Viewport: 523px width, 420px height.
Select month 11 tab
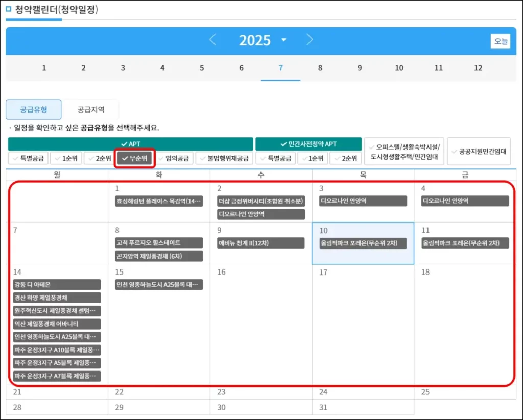pyautogui.click(x=439, y=68)
